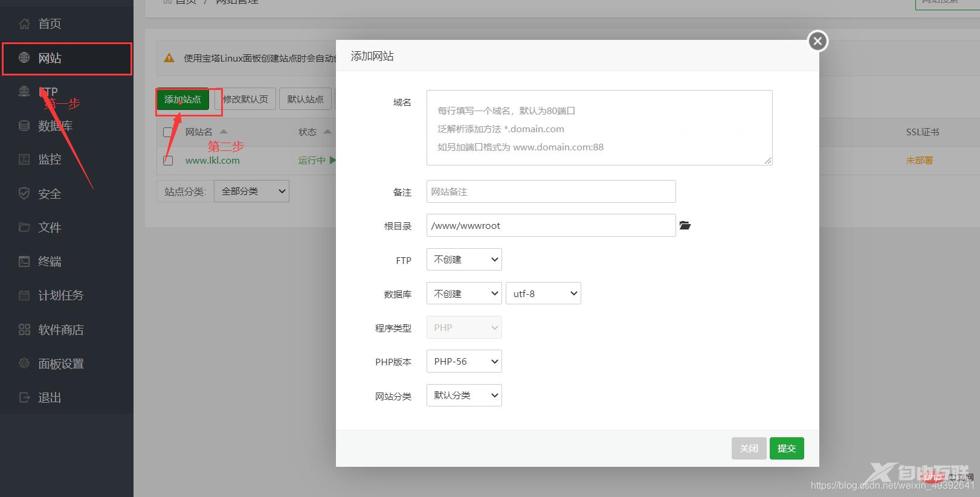This screenshot has width=980, height=497.
Task: Open the PHP版本 PHP-56 dropdown
Action: [x=464, y=361]
